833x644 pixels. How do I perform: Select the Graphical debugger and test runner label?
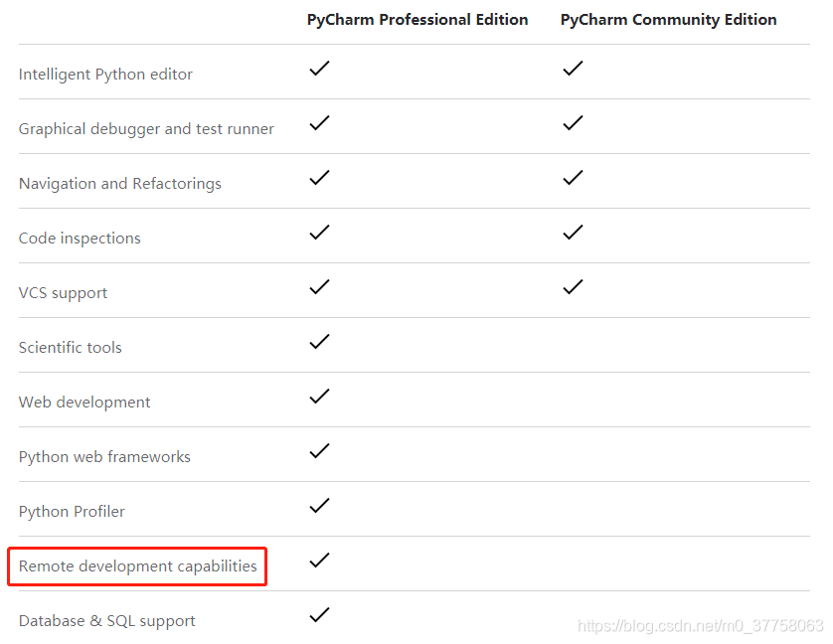pos(146,129)
